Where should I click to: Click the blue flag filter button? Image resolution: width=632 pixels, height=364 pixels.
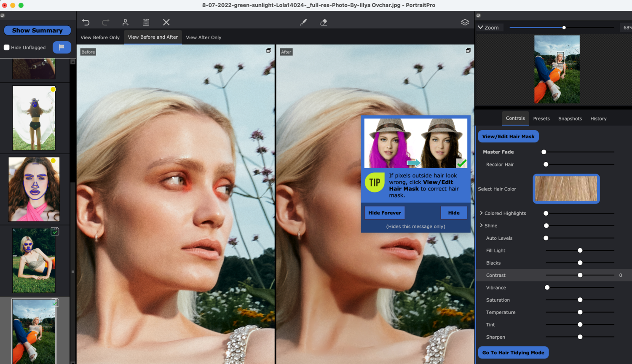click(x=62, y=47)
